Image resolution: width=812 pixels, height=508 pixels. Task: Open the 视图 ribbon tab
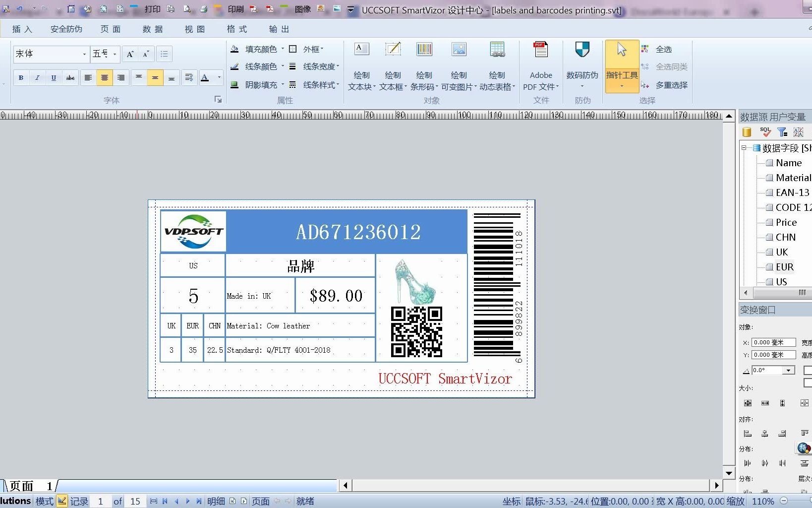(195, 29)
